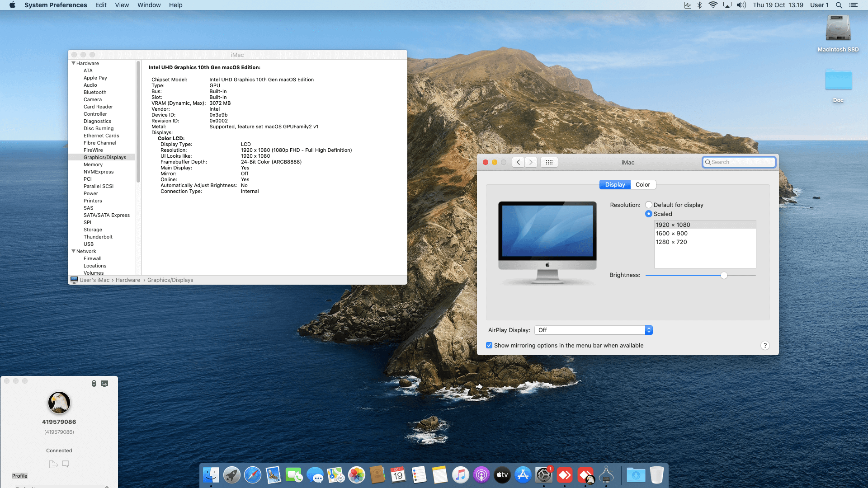Open Calendar from the dock
The width and height of the screenshot is (868, 488).
click(398, 475)
